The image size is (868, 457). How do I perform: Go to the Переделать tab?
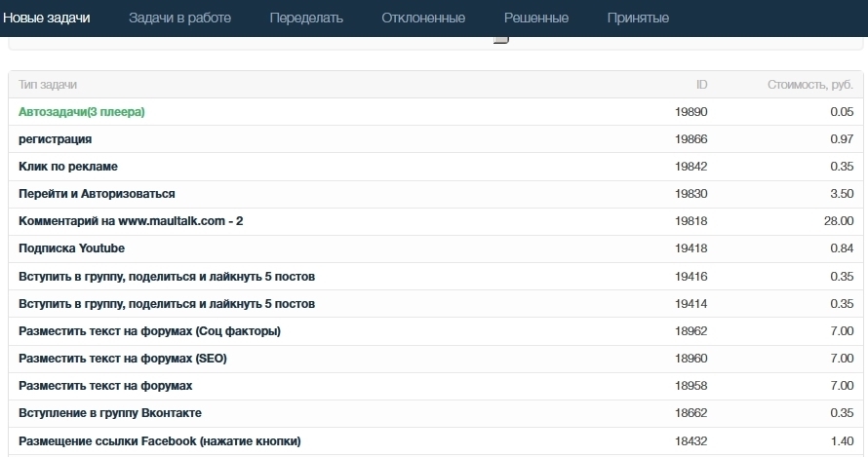(306, 19)
